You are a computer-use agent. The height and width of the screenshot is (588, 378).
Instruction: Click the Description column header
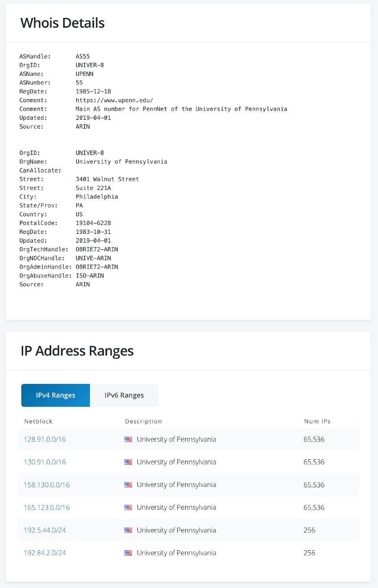(143, 421)
